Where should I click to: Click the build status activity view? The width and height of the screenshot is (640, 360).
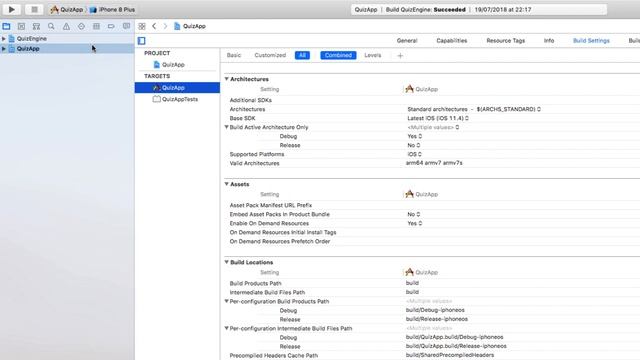point(479,9)
